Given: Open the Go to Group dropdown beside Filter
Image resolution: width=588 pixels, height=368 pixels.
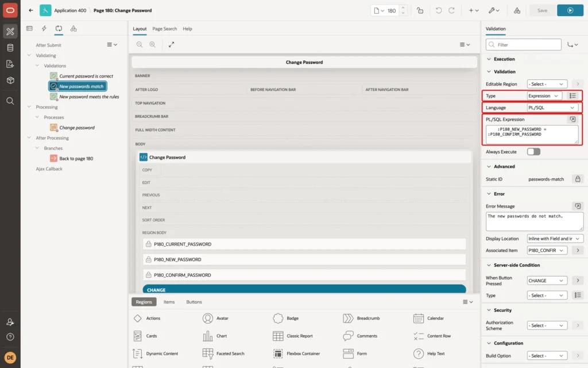Looking at the screenshot, I should [572, 45].
